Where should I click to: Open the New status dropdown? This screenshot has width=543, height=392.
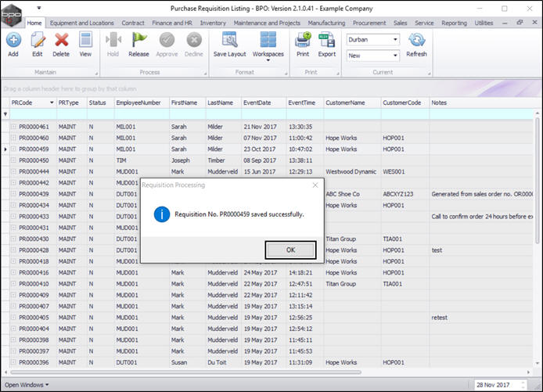tap(394, 56)
